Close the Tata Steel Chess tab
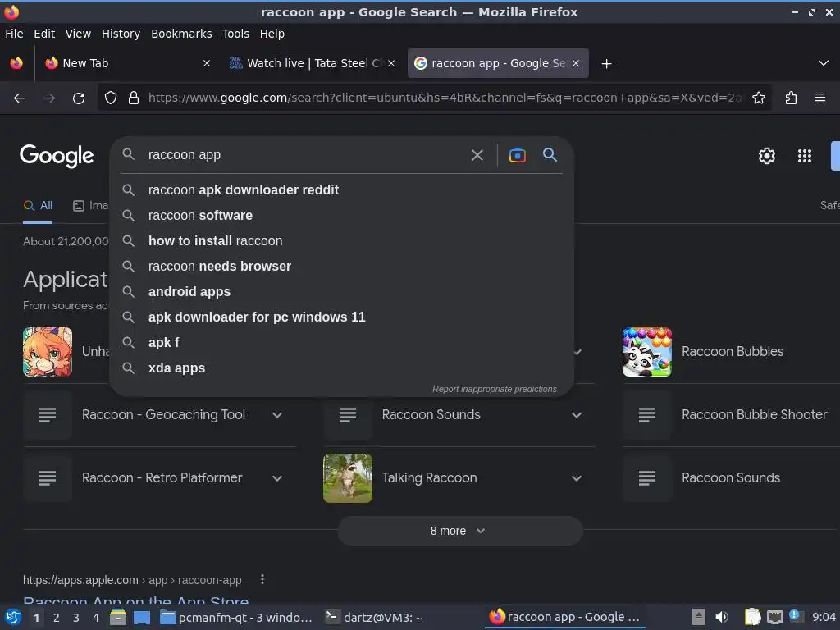 click(391, 63)
